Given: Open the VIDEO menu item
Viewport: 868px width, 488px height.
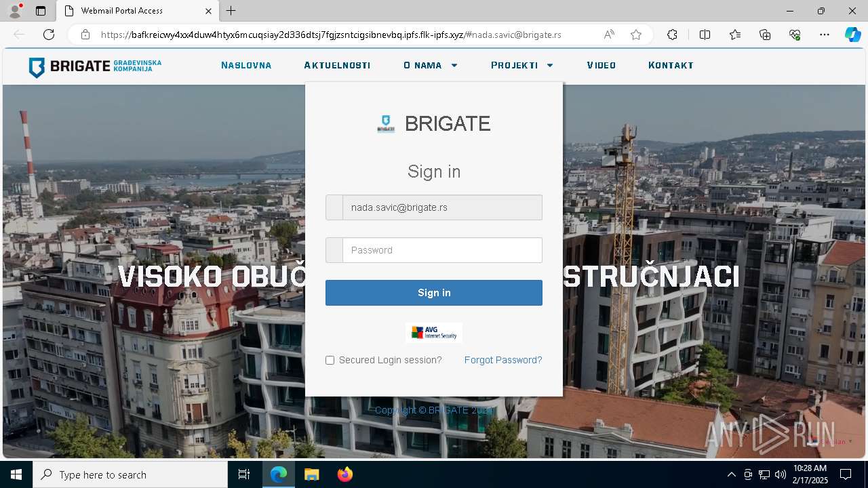Looking at the screenshot, I should pyautogui.click(x=601, y=66).
